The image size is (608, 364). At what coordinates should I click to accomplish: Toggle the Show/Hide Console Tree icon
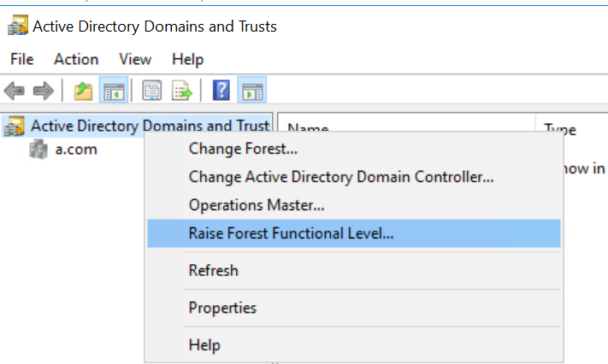click(114, 91)
